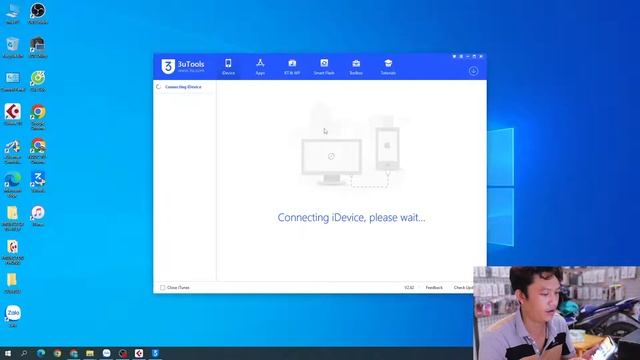
Task: Open Google Chrome desktop shortcut
Action: (38, 117)
